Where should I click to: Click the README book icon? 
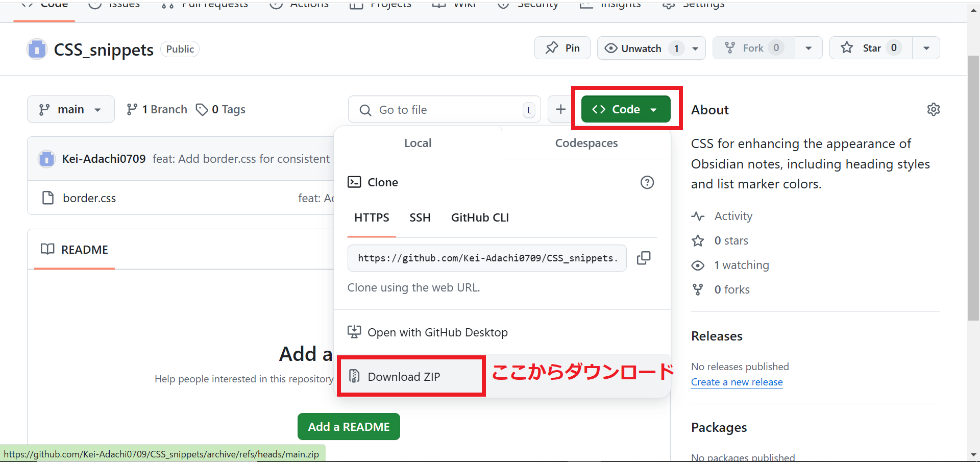click(47, 249)
